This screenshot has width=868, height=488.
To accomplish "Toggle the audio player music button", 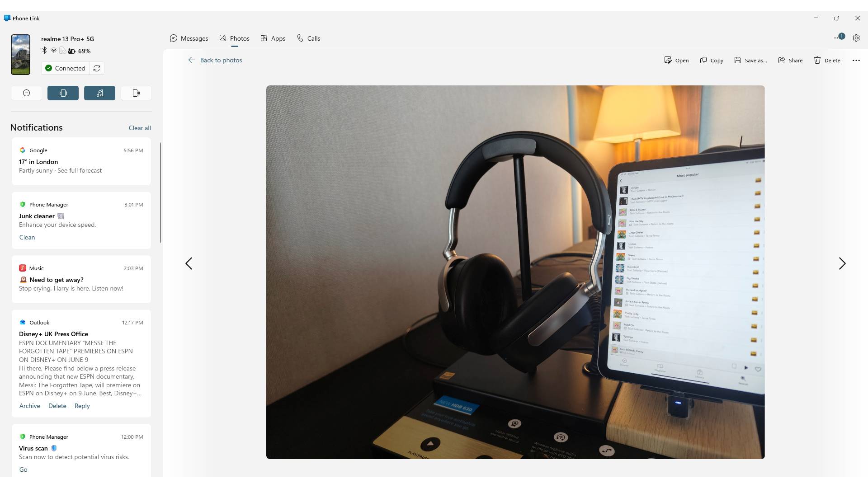I will [x=99, y=93].
